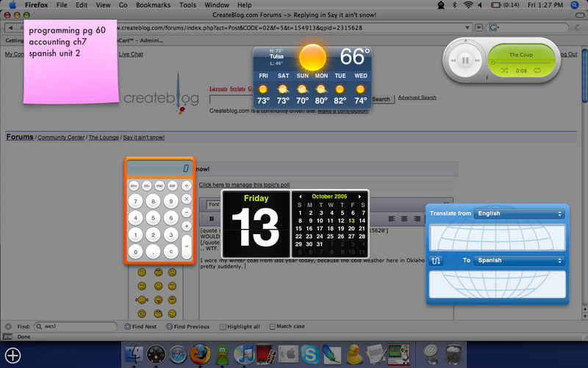Click the upper translation text field

tap(498, 237)
